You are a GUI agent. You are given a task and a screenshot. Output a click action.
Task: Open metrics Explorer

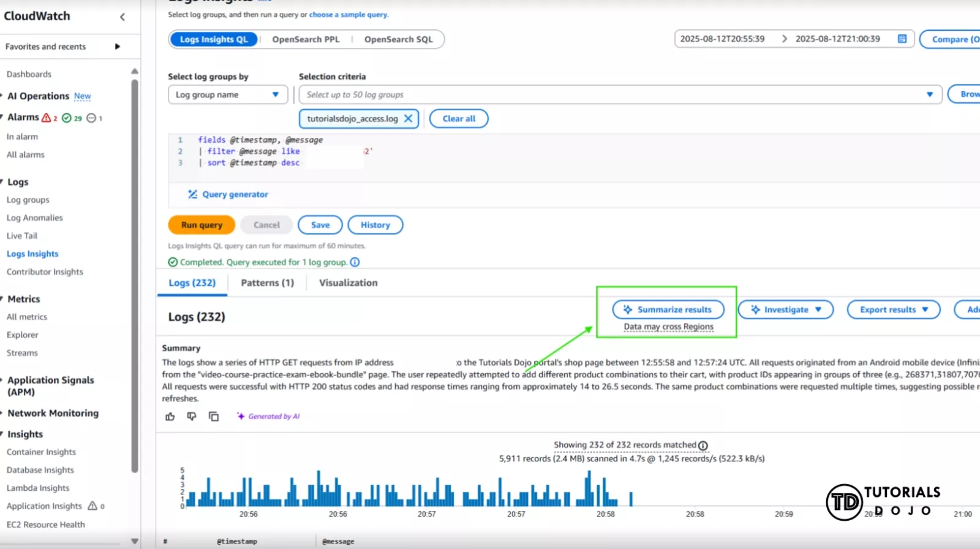pyautogui.click(x=22, y=335)
